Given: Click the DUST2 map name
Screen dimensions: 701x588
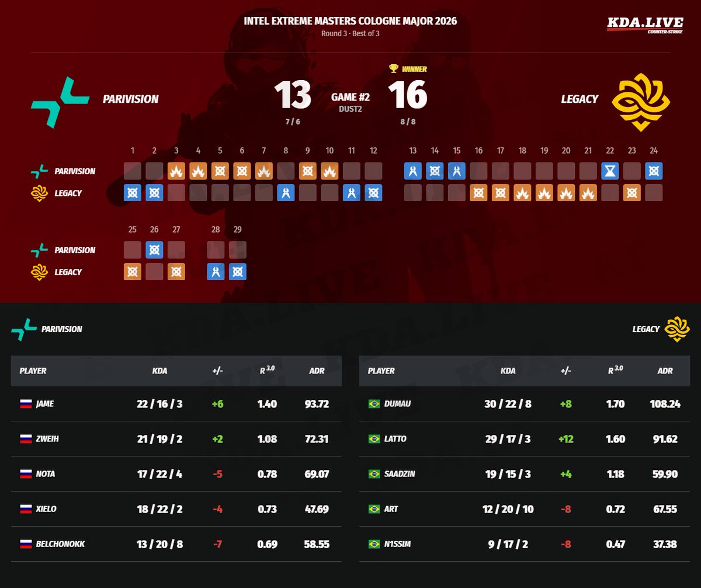Looking at the screenshot, I should point(350,109).
